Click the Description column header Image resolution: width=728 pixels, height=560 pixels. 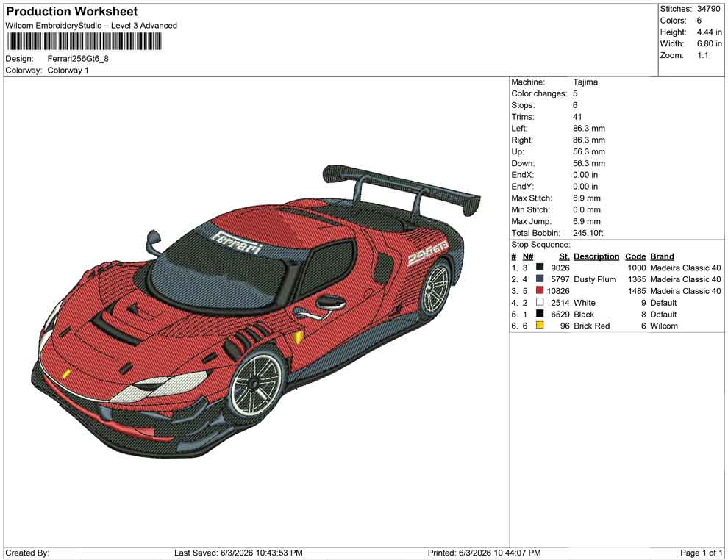pos(596,256)
